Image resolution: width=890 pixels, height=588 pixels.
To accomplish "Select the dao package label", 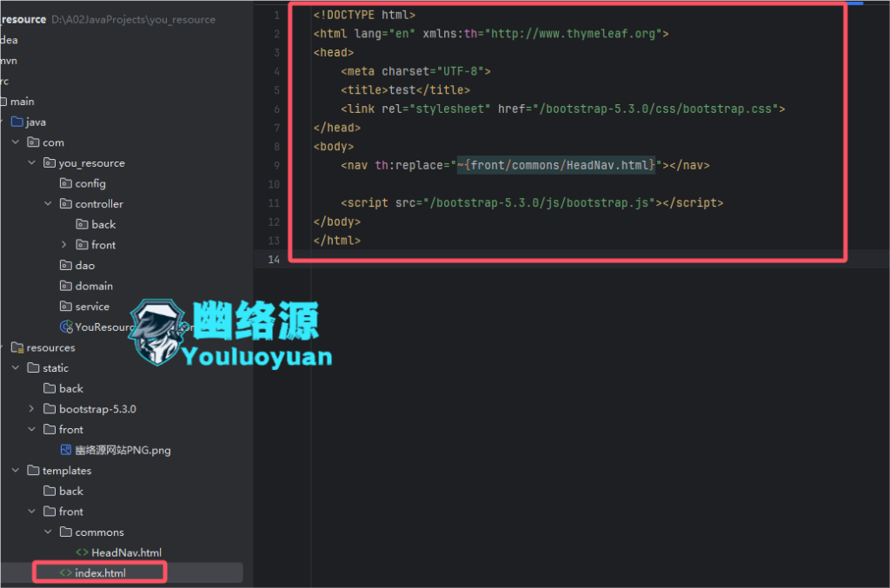I will pyautogui.click(x=85, y=266).
